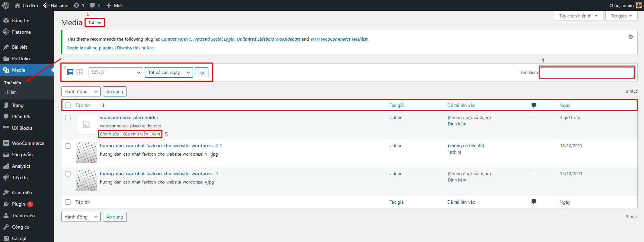
Task: Switch to grid view icon
Action: (80, 72)
